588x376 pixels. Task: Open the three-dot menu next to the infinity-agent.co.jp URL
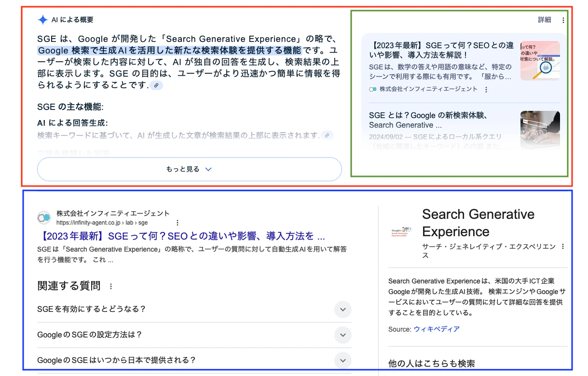pyautogui.click(x=178, y=223)
